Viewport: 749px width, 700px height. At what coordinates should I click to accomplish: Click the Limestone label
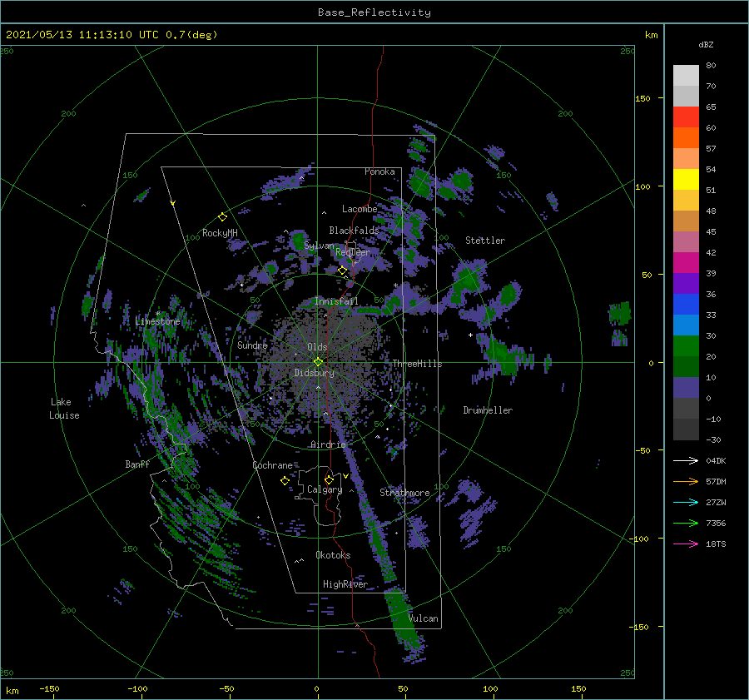pyautogui.click(x=157, y=321)
